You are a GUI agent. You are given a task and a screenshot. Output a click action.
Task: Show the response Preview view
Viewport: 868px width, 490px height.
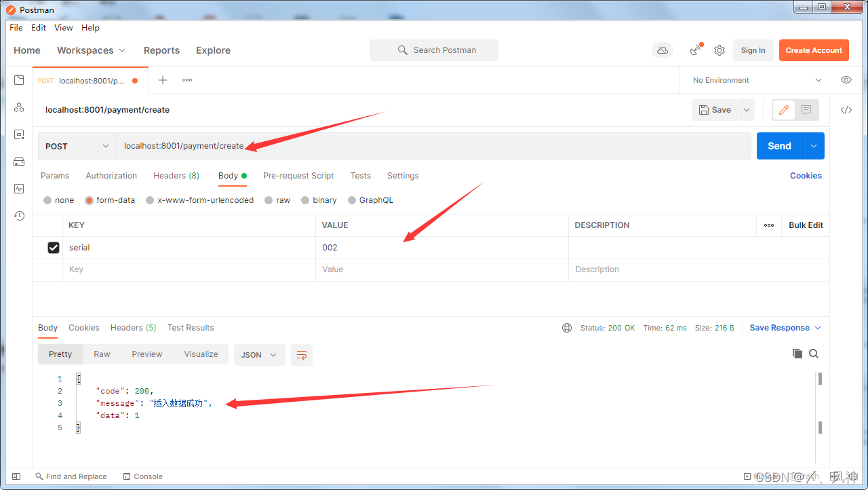coord(147,354)
